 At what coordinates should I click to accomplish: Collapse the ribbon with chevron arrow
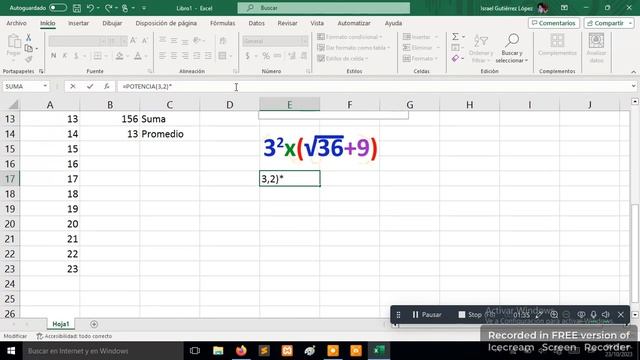tap(633, 72)
